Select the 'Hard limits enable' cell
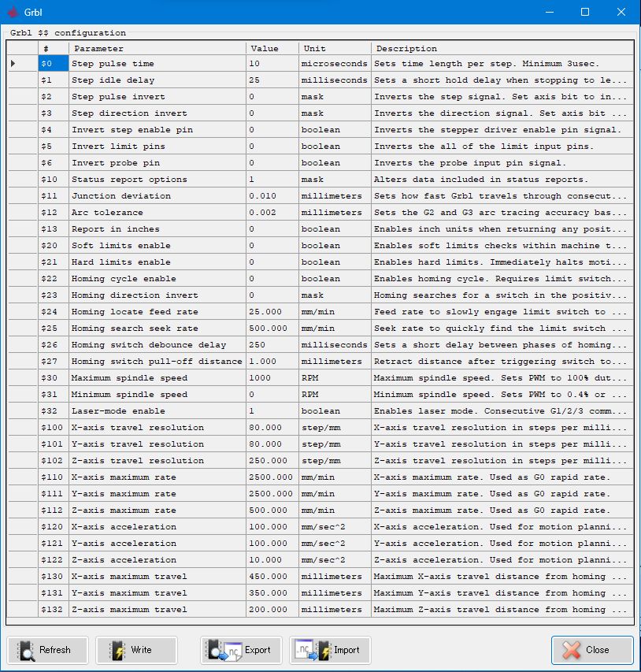 click(157, 262)
